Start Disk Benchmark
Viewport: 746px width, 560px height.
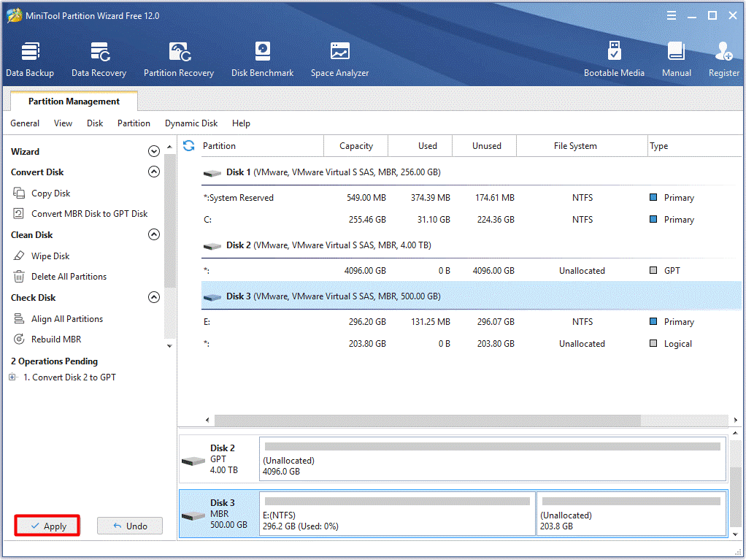click(262, 59)
